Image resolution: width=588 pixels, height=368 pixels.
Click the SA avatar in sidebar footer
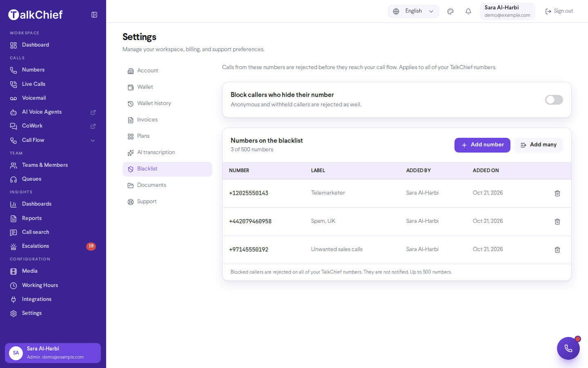(x=16, y=353)
